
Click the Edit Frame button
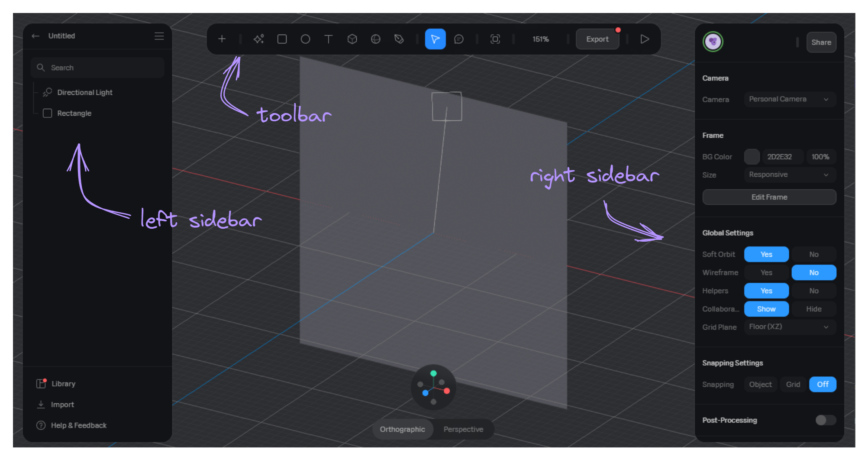(x=769, y=197)
